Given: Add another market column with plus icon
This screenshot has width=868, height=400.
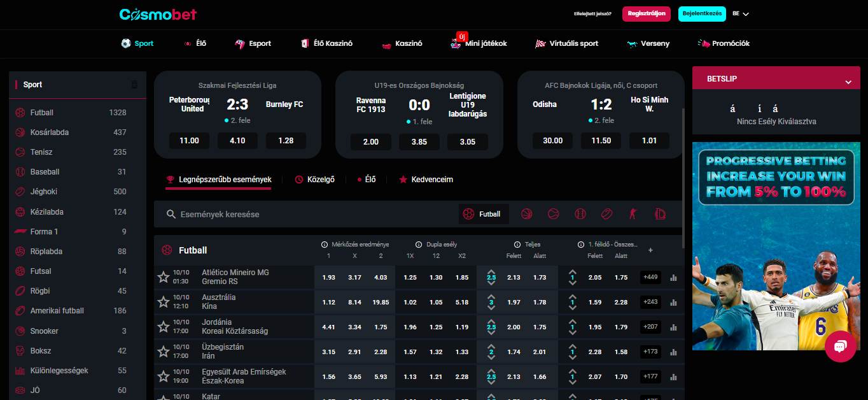Looking at the screenshot, I should 650,250.
